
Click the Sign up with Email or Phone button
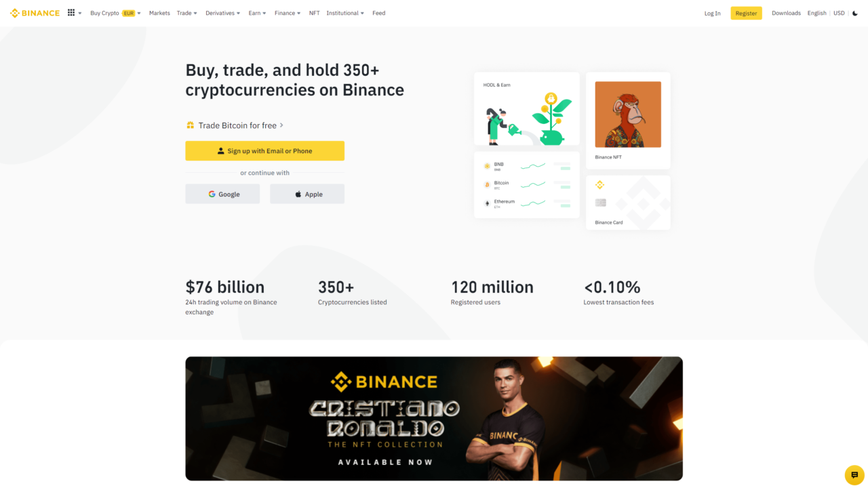coord(264,150)
